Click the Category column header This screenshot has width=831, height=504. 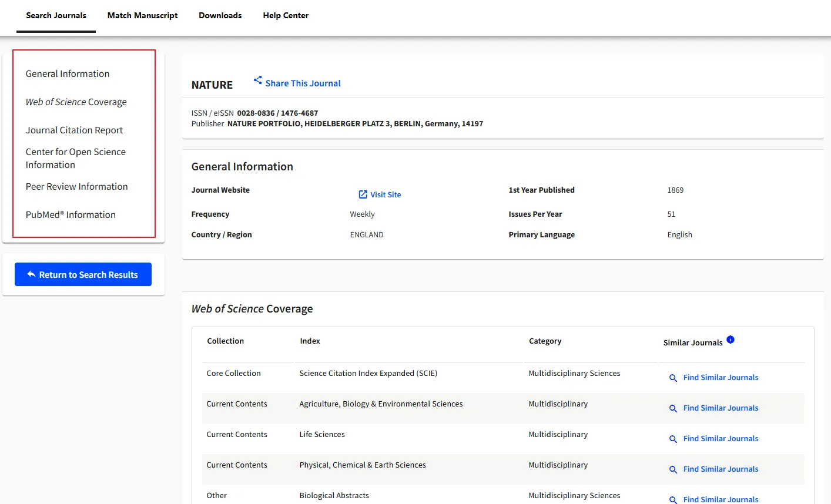545,341
